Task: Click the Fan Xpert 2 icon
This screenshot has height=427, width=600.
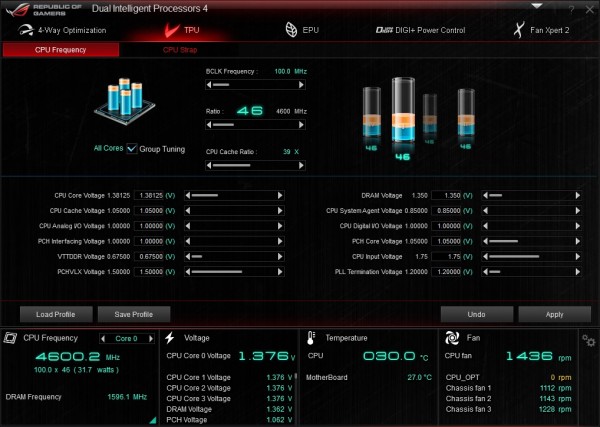Action: (518, 30)
